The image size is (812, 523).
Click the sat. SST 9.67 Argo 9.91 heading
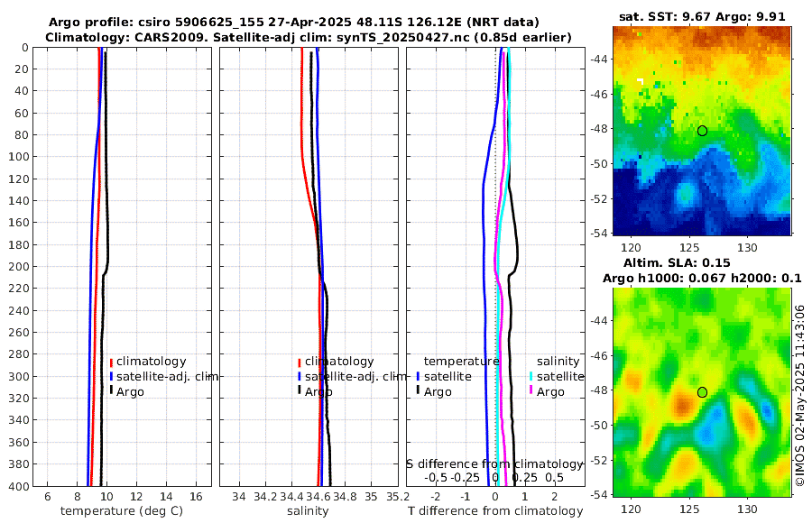(x=702, y=16)
